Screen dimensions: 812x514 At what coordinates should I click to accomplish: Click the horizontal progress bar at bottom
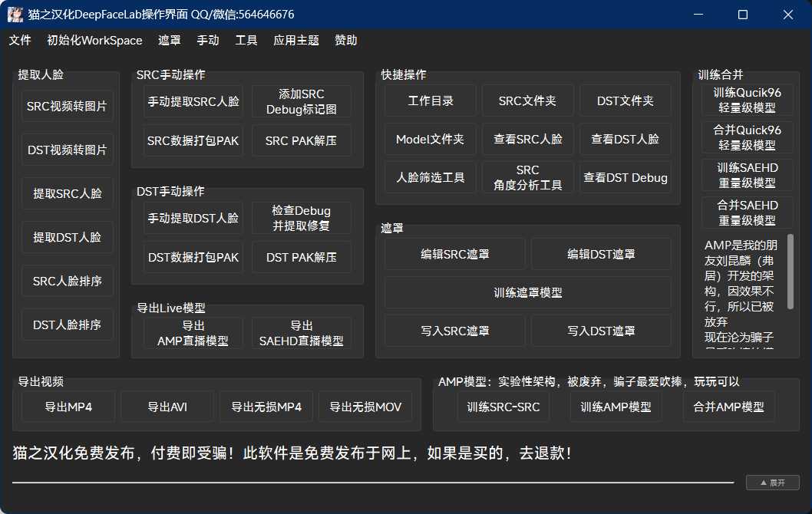(x=373, y=483)
